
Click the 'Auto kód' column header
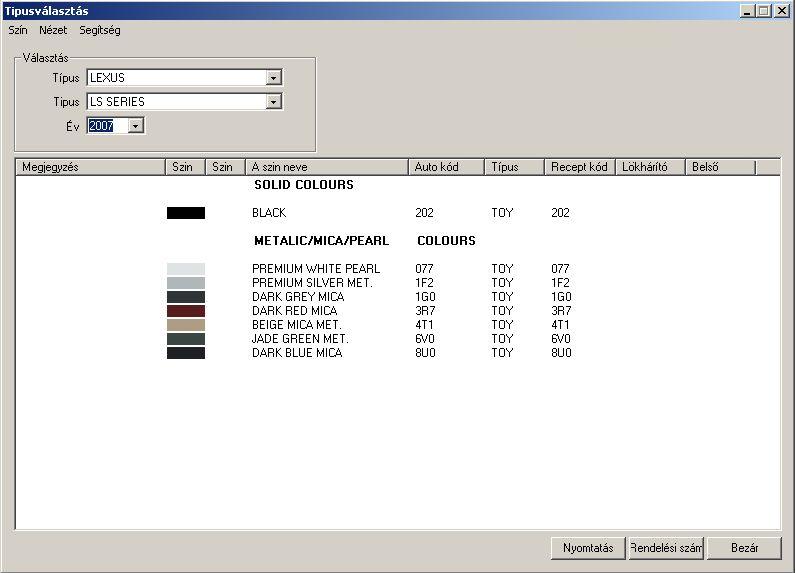pos(446,167)
